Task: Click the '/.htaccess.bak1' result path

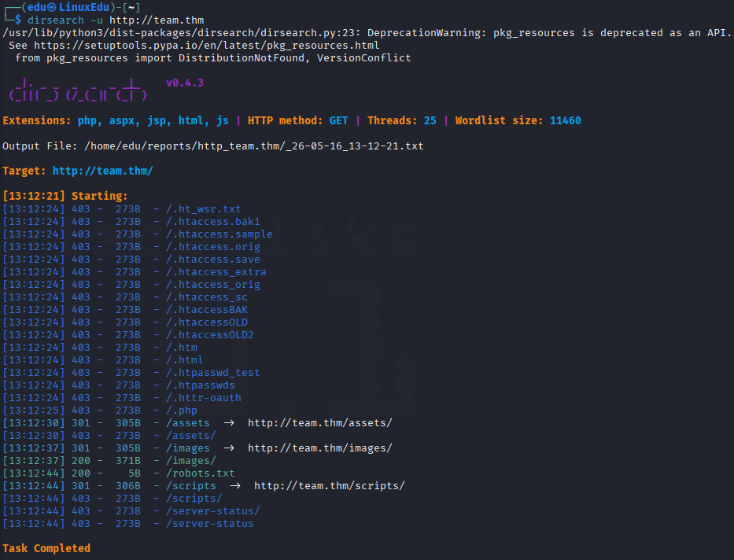Action: click(213, 221)
